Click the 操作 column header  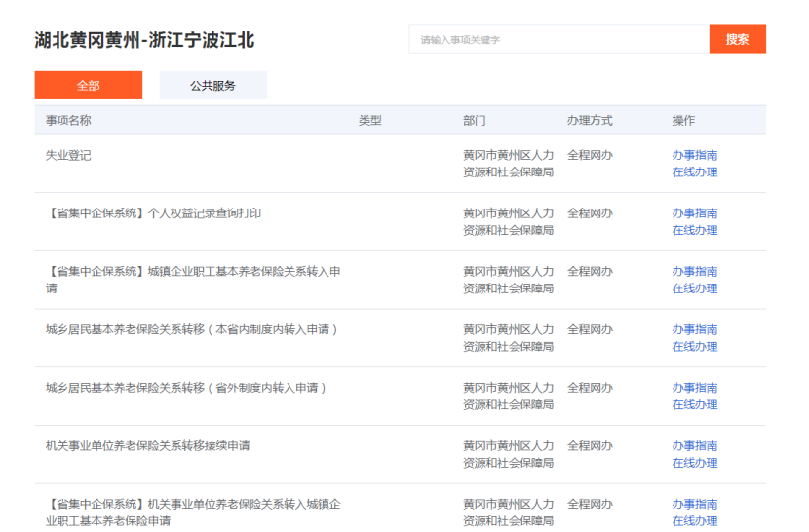point(683,120)
